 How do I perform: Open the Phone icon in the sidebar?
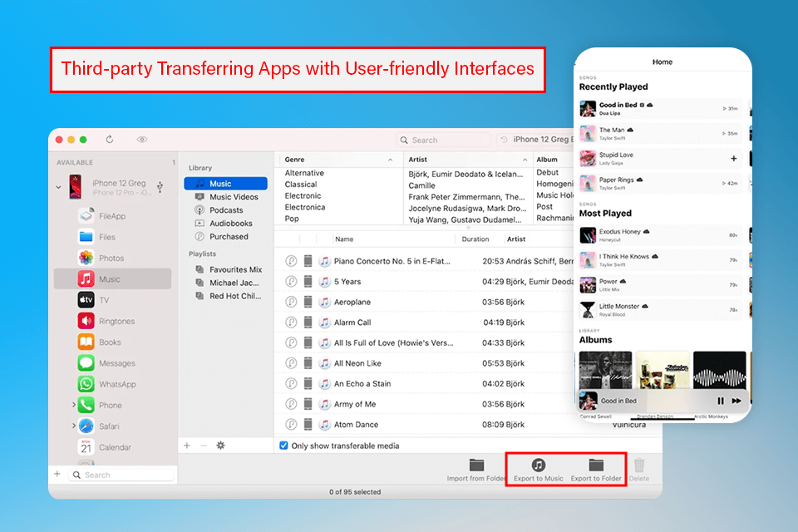86,406
